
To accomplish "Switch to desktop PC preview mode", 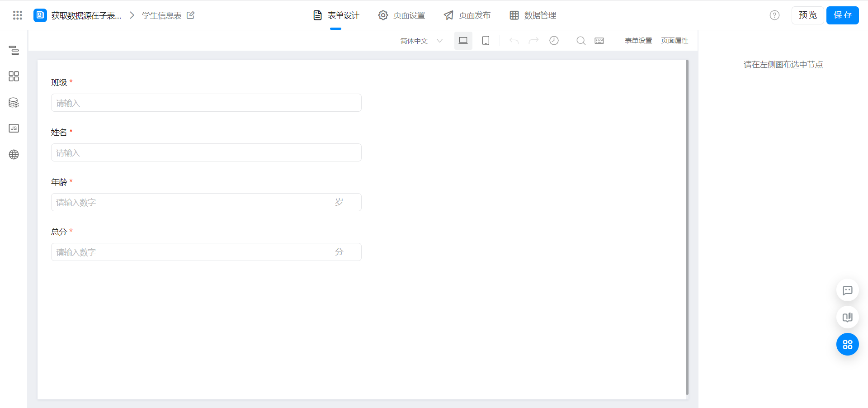I will click(x=463, y=41).
